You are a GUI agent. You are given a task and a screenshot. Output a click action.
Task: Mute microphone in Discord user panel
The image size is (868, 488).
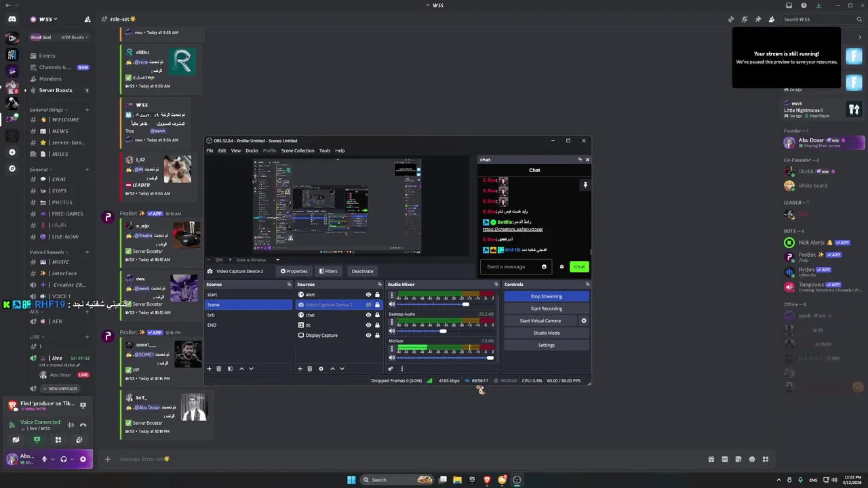pos(45,459)
